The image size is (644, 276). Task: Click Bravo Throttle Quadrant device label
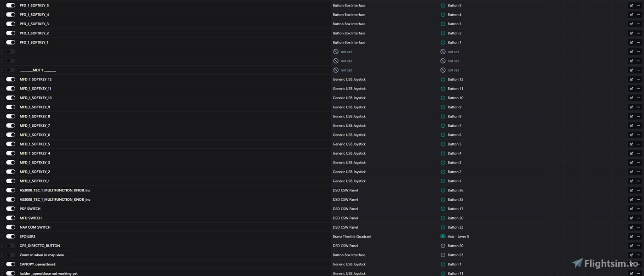pos(352,237)
